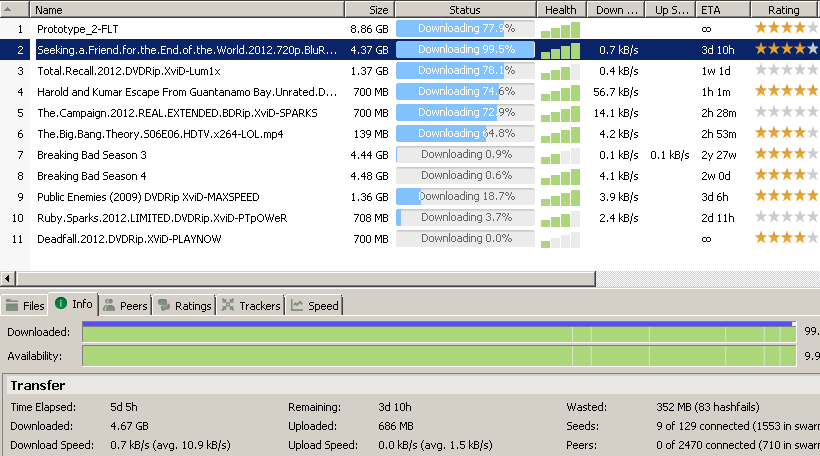Click the 56.7 kB/s download speed cell
The image size is (820, 456).
616,92
